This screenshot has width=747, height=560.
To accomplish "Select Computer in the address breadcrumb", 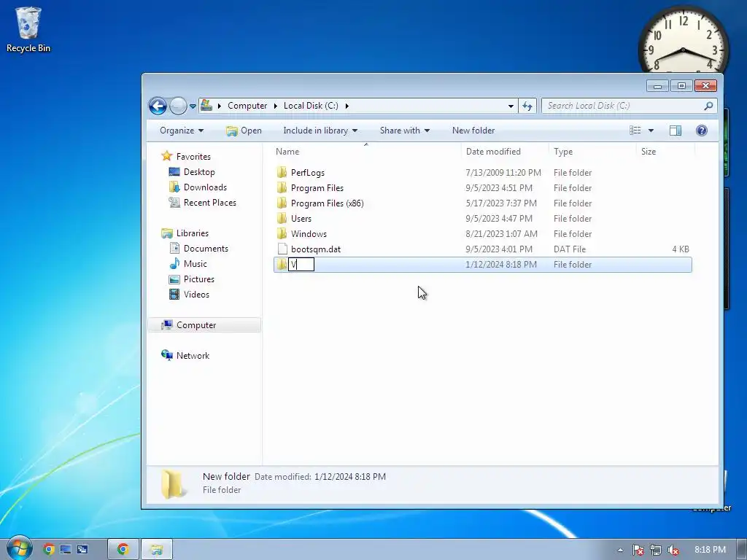I will pyautogui.click(x=247, y=106).
